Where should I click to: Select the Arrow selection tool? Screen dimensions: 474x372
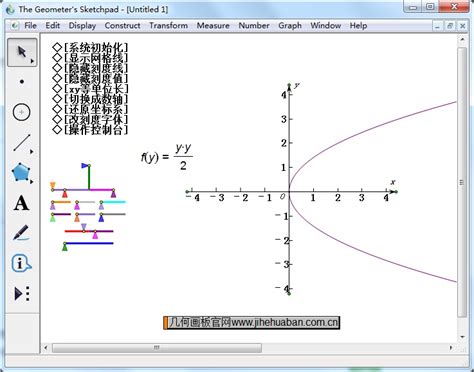click(x=22, y=52)
